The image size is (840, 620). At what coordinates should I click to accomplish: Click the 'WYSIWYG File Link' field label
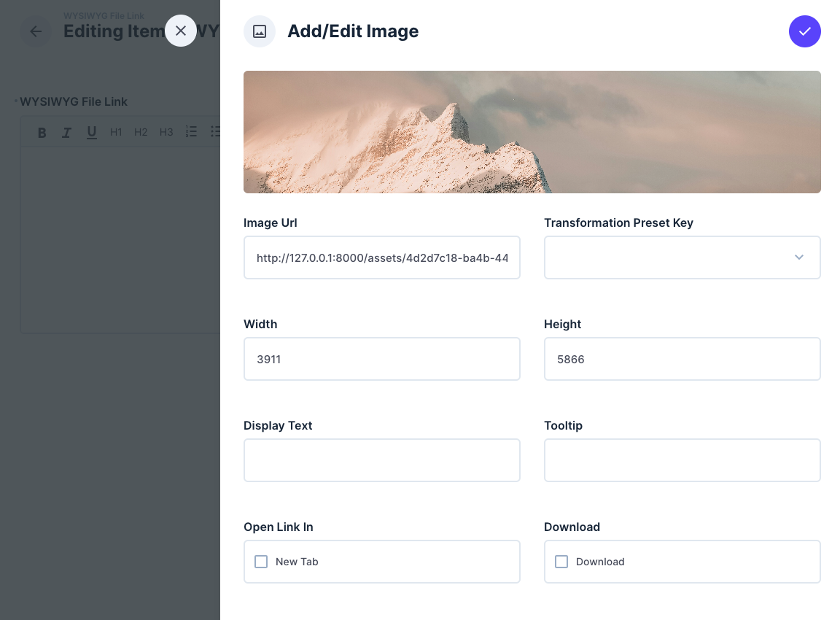tap(74, 102)
